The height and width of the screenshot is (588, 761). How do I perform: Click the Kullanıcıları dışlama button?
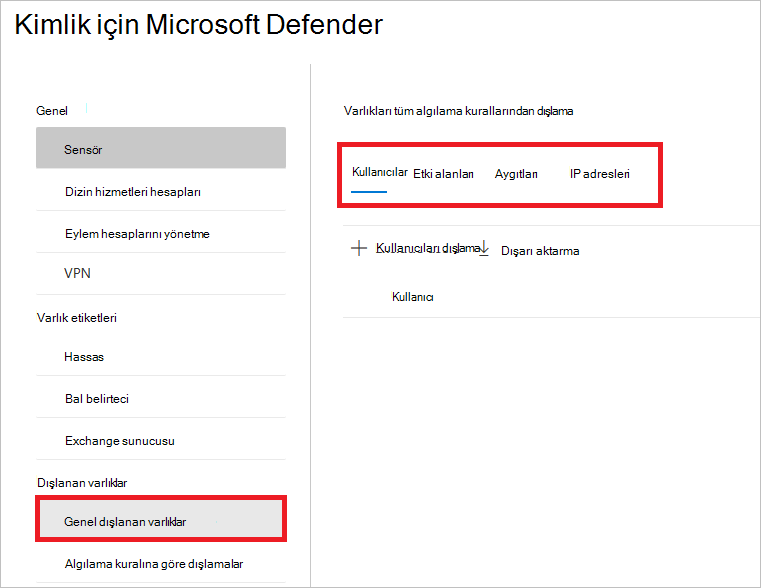click(x=428, y=248)
